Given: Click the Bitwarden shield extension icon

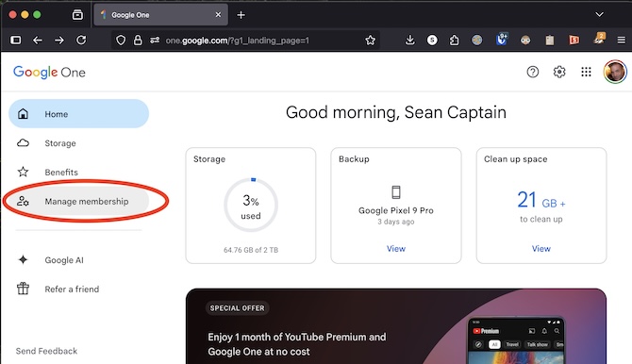Looking at the screenshot, I should click(x=502, y=39).
